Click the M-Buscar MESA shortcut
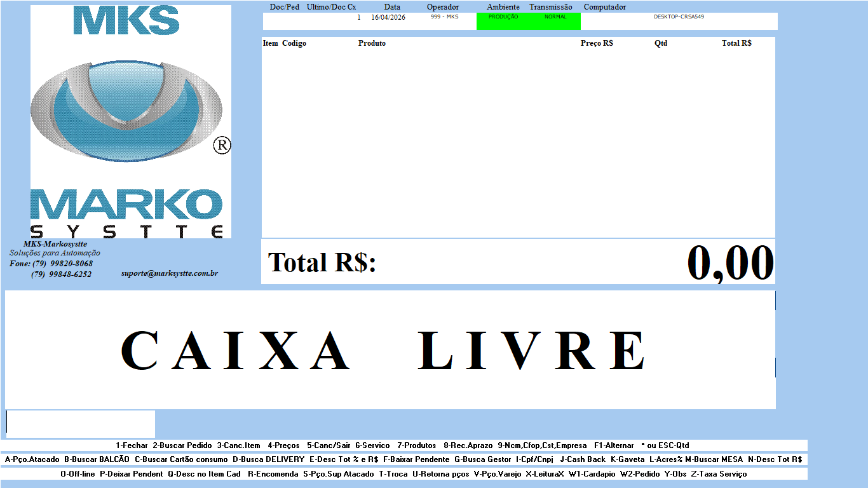 [x=714, y=459]
